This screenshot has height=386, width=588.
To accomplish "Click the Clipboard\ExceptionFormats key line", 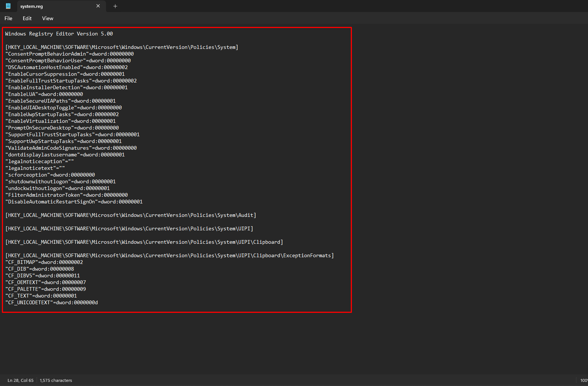I will [x=170, y=255].
